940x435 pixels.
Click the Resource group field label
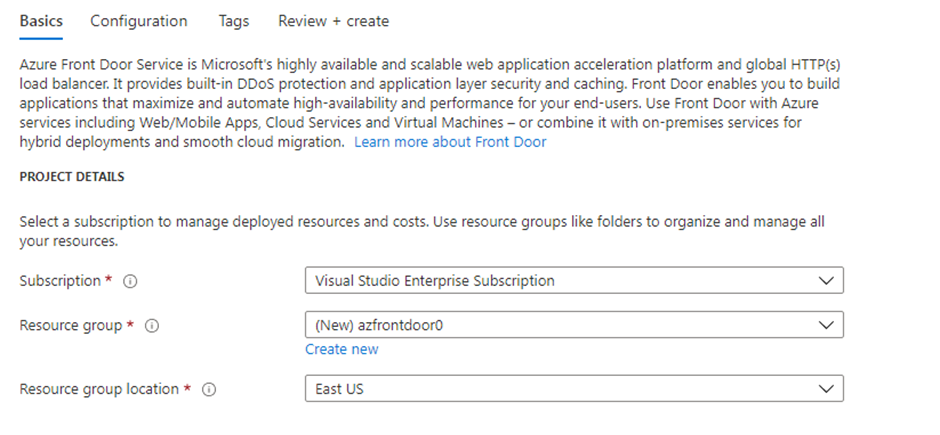[x=71, y=325]
